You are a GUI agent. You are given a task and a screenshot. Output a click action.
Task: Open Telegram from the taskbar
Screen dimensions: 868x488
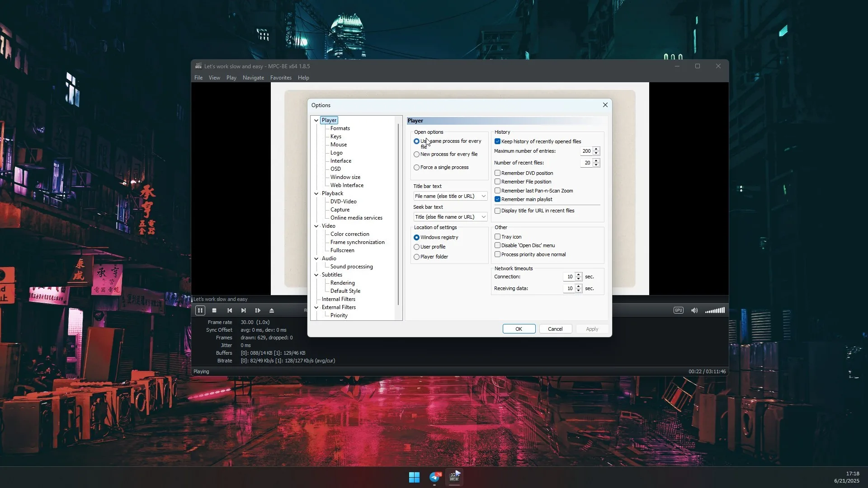435,477
